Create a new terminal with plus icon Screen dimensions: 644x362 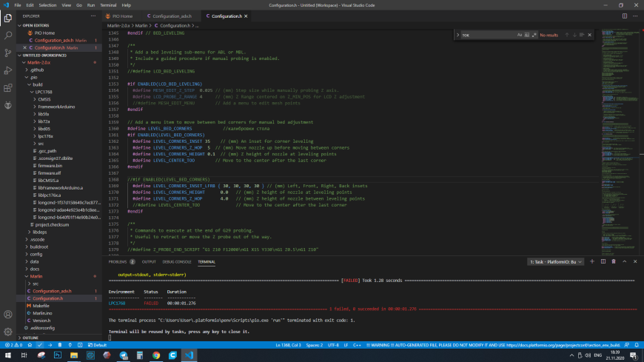(592, 262)
